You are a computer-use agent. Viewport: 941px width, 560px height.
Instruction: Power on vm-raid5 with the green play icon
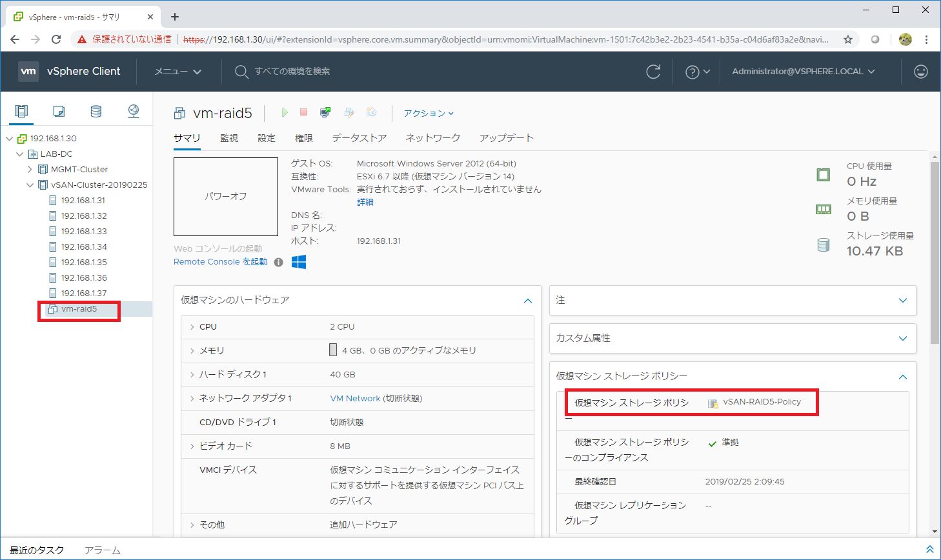tap(284, 112)
